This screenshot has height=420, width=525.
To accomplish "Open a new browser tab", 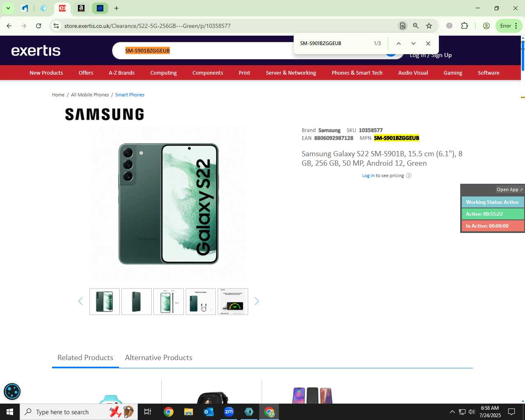I will pos(116,8).
